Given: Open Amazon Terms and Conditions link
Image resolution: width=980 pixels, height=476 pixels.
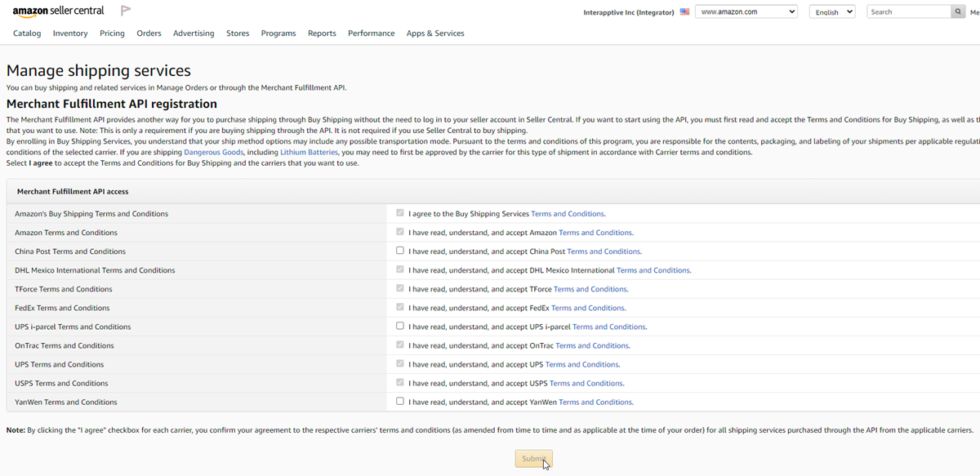Looking at the screenshot, I should (x=595, y=233).
